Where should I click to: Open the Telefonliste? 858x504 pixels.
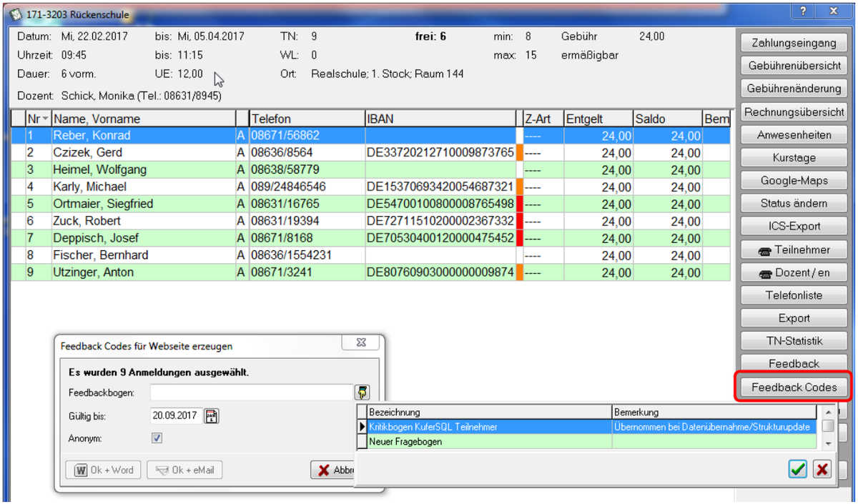pyautogui.click(x=794, y=295)
